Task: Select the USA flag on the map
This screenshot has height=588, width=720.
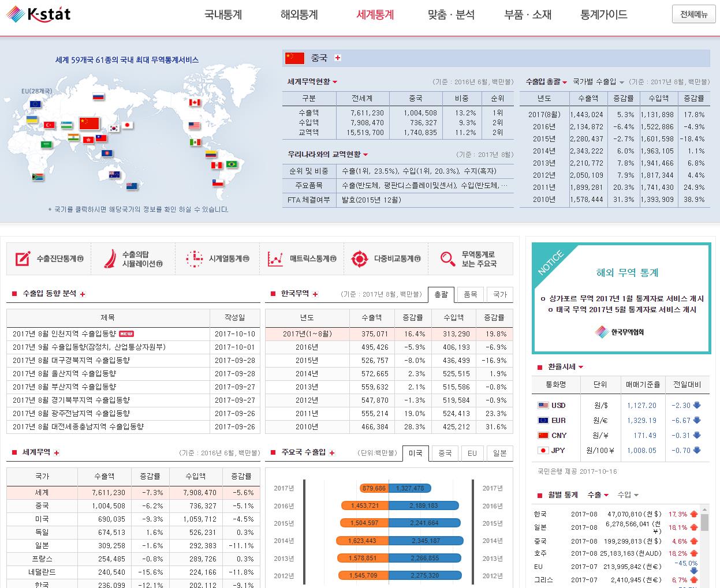Action: 194,126
